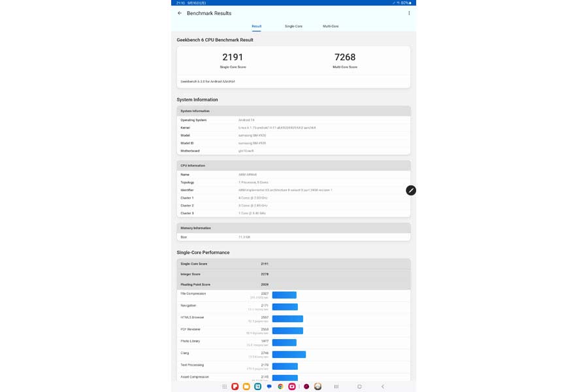Open the three-dot overflow menu

[409, 13]
